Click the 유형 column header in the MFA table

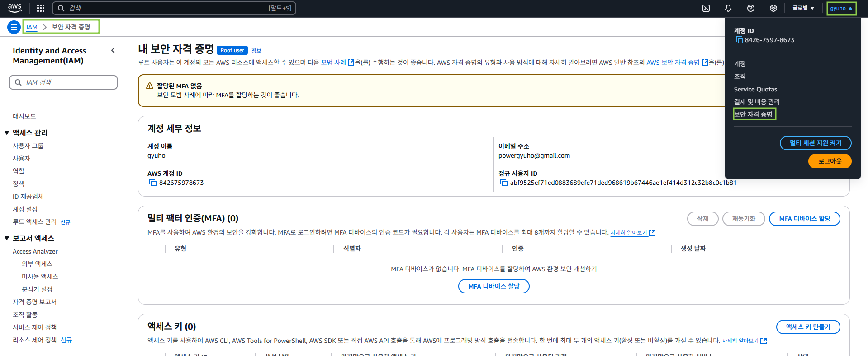pyautogui.click(x=180, y=249)
